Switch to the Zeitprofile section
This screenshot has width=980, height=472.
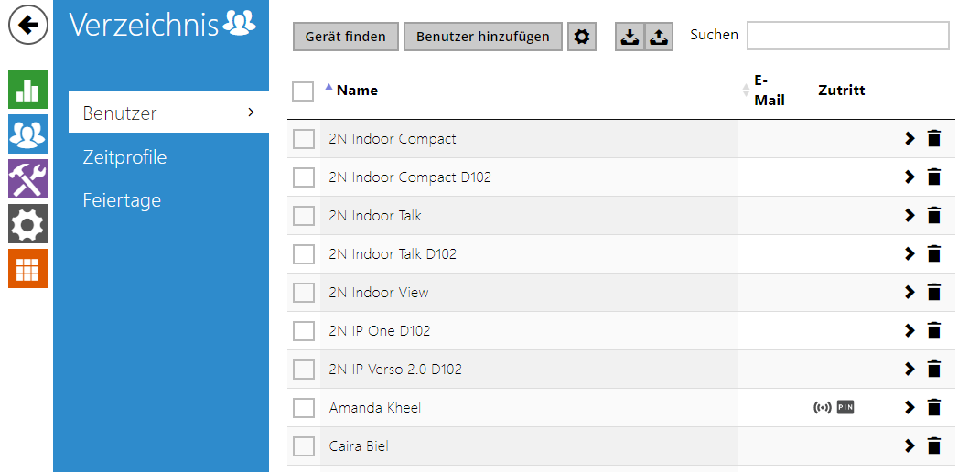(x=124, y=157)
